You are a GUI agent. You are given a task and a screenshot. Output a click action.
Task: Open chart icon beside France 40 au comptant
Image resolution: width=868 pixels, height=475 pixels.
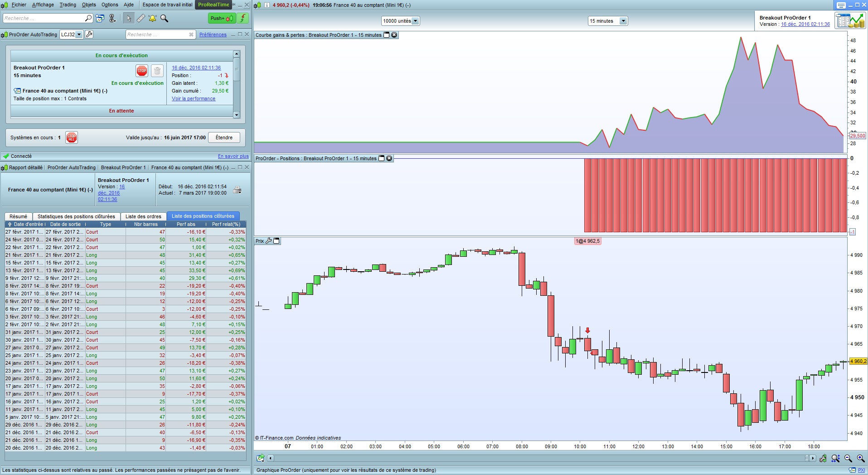coord(17,91)
